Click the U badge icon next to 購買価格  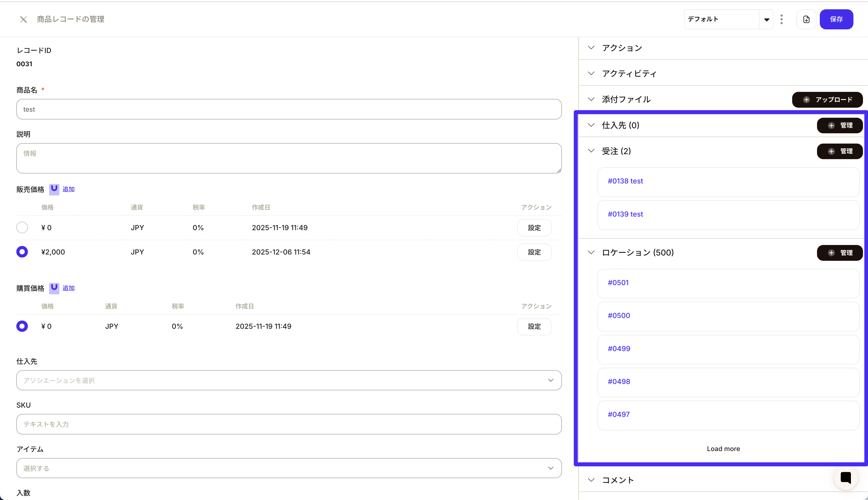coord(54,288)
